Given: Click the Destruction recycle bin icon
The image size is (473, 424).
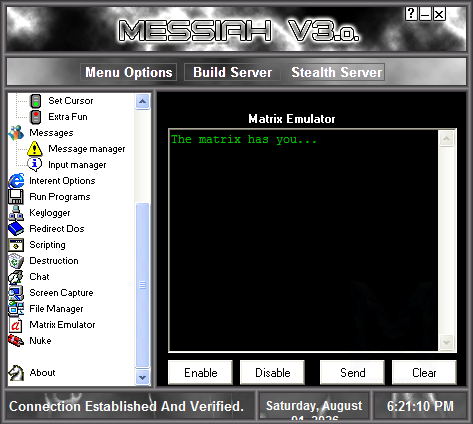Looking at the screenshot, I should click(x=16, y=261).
